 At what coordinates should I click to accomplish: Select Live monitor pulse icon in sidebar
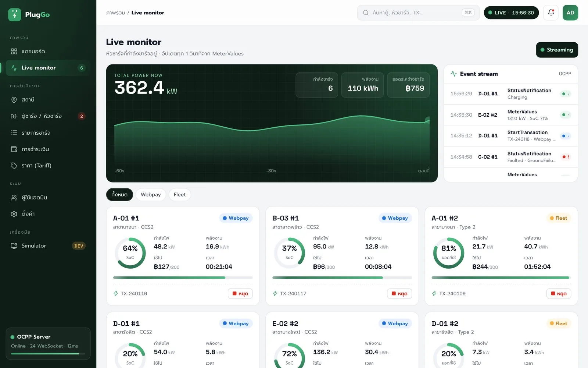(x=14, y=68)
